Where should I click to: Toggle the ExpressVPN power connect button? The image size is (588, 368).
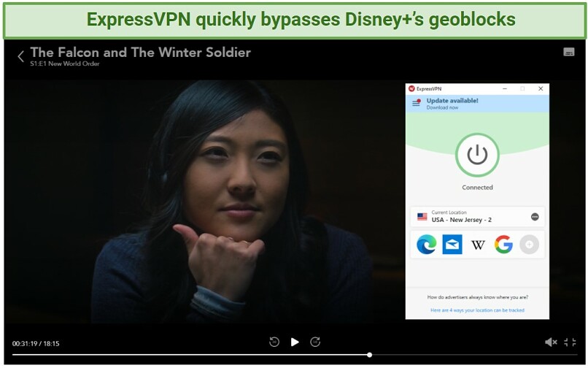coord(477,155)
